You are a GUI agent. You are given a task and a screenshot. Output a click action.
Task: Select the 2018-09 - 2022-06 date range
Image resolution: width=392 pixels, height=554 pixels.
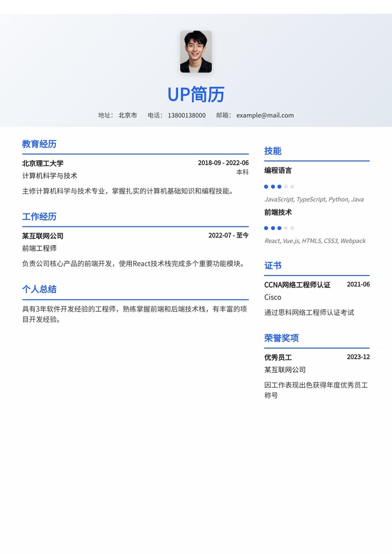pyautogui.click(x=223, y=161)
